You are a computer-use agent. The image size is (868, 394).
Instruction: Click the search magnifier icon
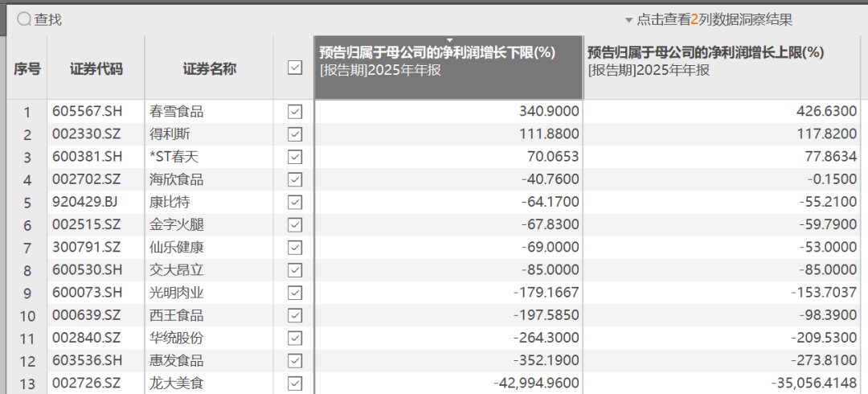pos(24,19)
